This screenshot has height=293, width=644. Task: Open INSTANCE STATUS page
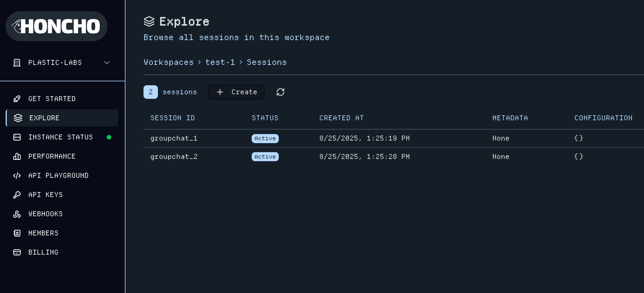click(x=60, y=137)
